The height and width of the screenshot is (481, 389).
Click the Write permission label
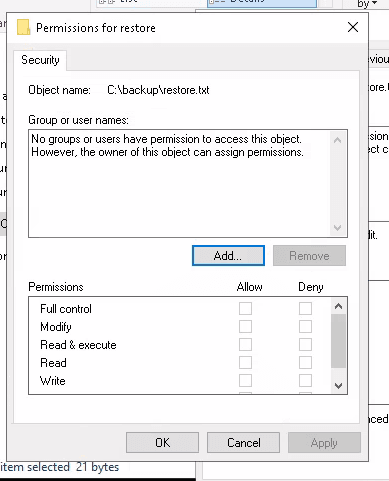pyautogui.click(x=53, y=381)
